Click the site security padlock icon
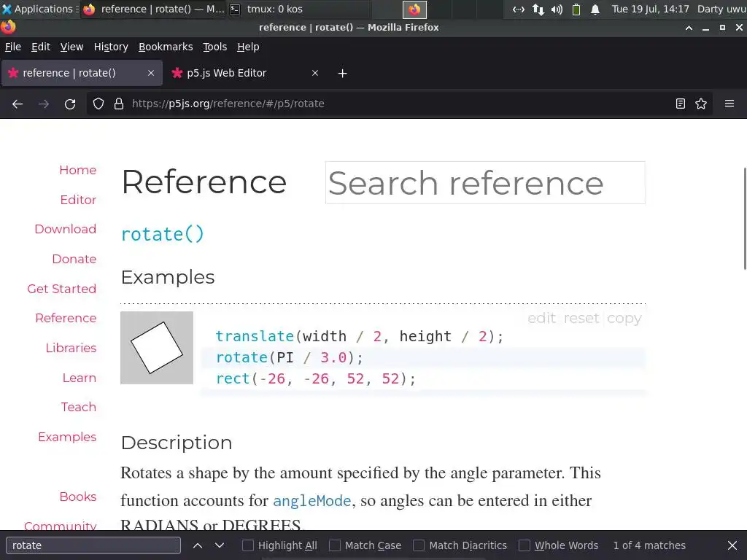Image resolution: width=747 pixels, height=560 pixels. pyautogui.click(x=119, y=104)
